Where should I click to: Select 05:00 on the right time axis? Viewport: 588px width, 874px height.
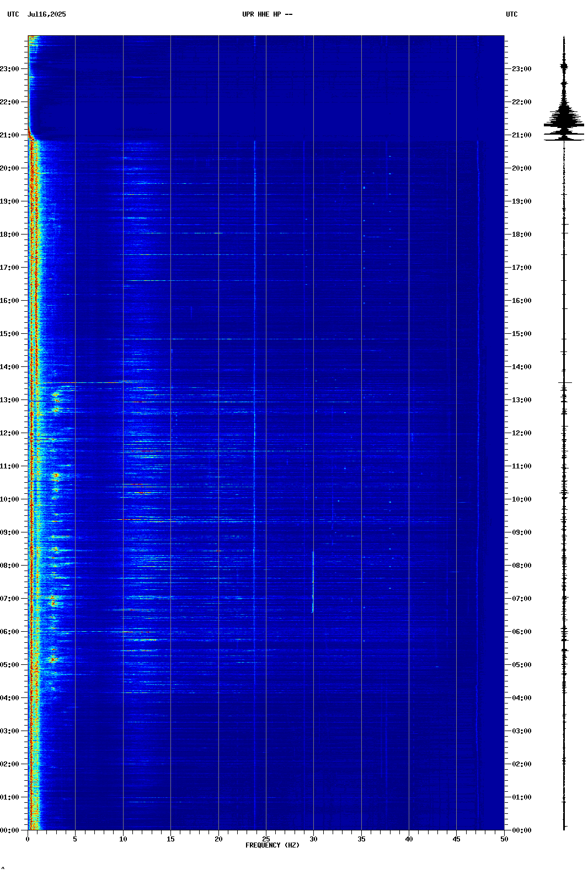(x=522, y=665)
